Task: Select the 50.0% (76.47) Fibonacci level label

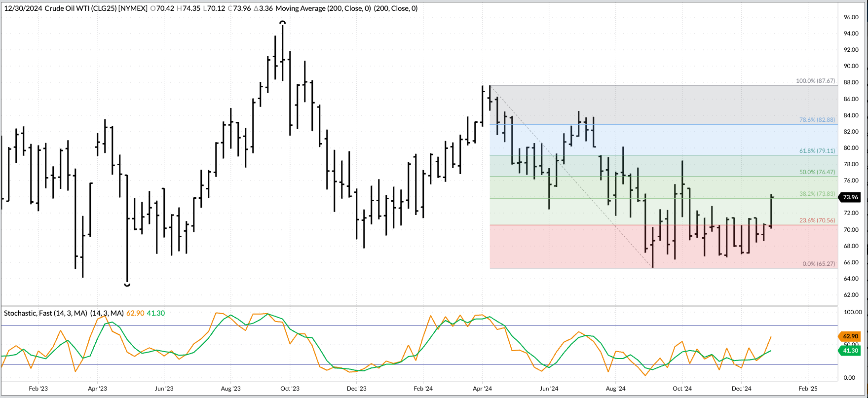Action: coord(817,172)
